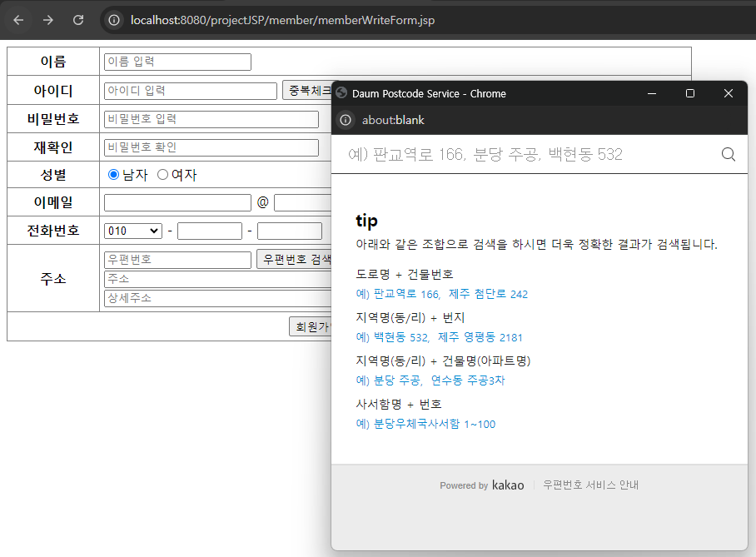Screen dimensions: 756x557
Task: Click the 우편번호 검색 button
Action: pos(295,260)
